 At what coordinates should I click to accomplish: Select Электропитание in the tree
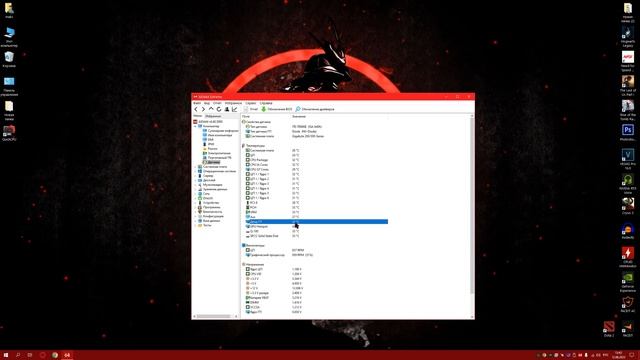tap(217, 153)
